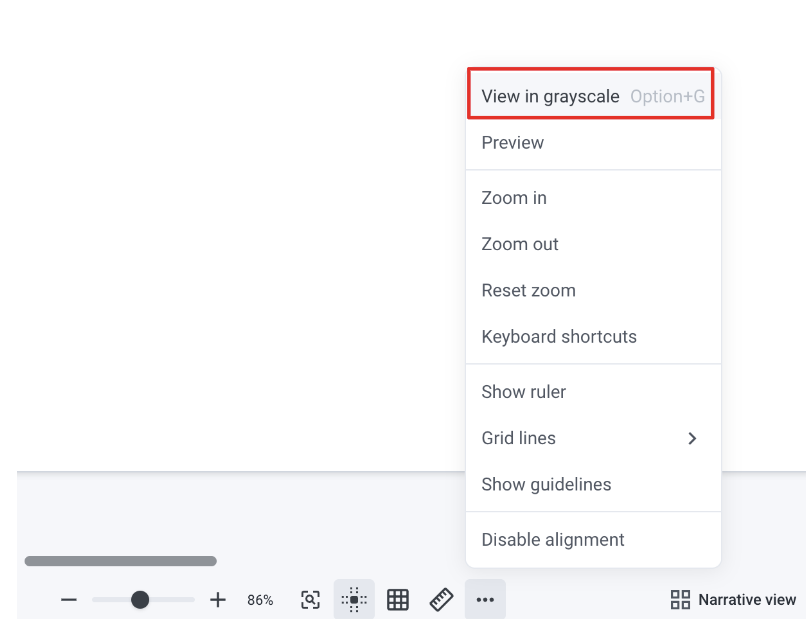
Task: Toggle the alignment snapping icon in toolbar
Action: click(x=354, y=600)
